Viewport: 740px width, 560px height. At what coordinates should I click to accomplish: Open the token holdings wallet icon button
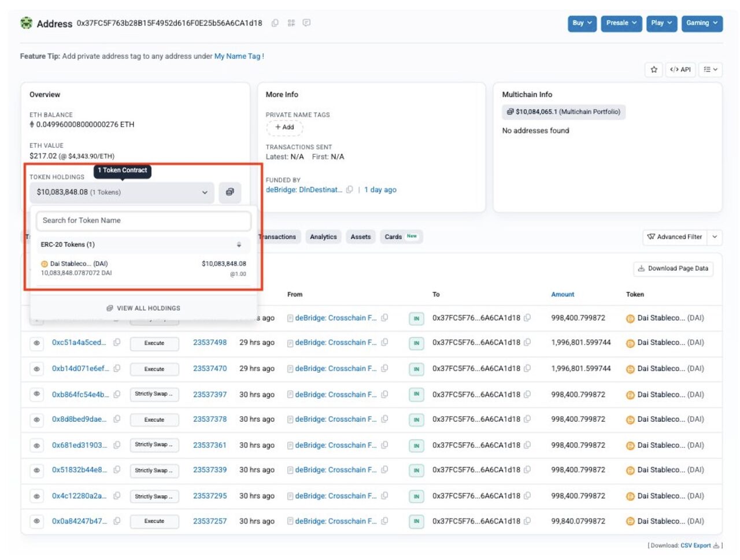coord(230,192)
